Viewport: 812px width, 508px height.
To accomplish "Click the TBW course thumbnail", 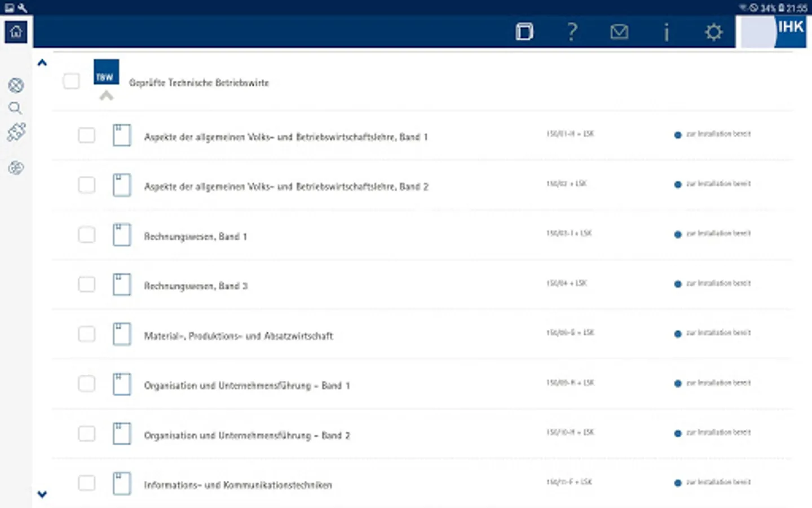I will (106, 72).
